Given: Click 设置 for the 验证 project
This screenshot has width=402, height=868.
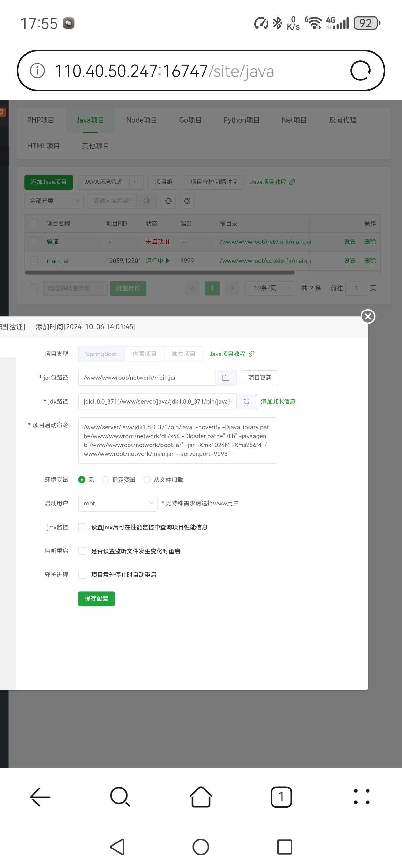Looking at the screenshot, I should point(350,242).
